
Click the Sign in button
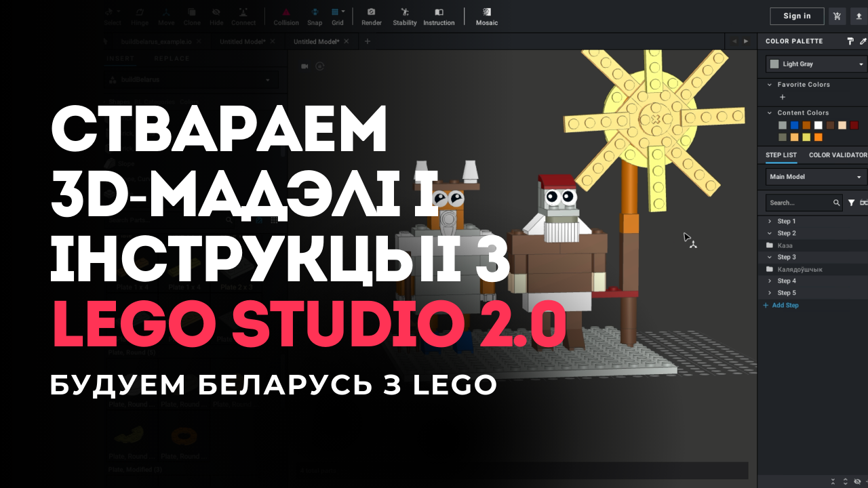[797, 16]
